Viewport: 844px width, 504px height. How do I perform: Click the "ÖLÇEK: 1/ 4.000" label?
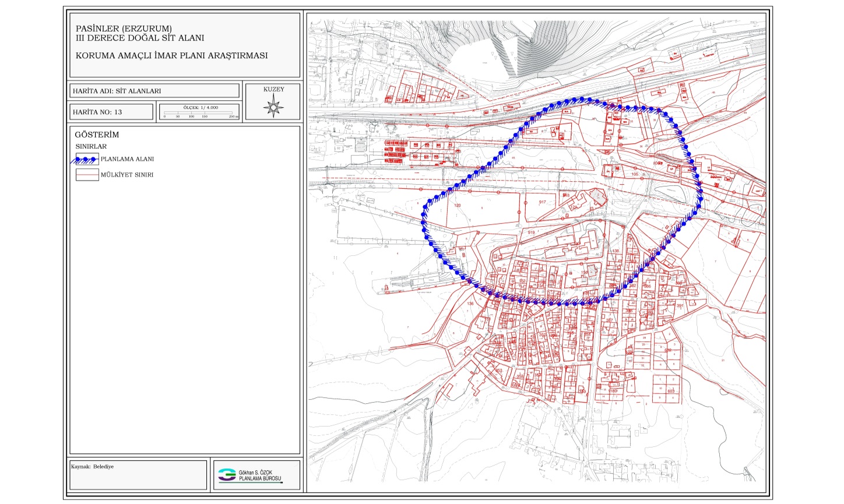[x=201, y=107]
